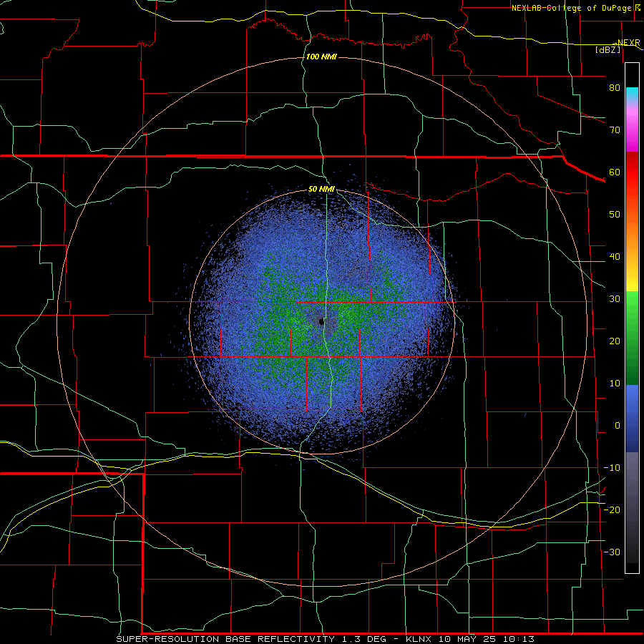644x644 pixels.
Task: Click the 40 value on dBZ scale
Action: click(x=615, y=257)
